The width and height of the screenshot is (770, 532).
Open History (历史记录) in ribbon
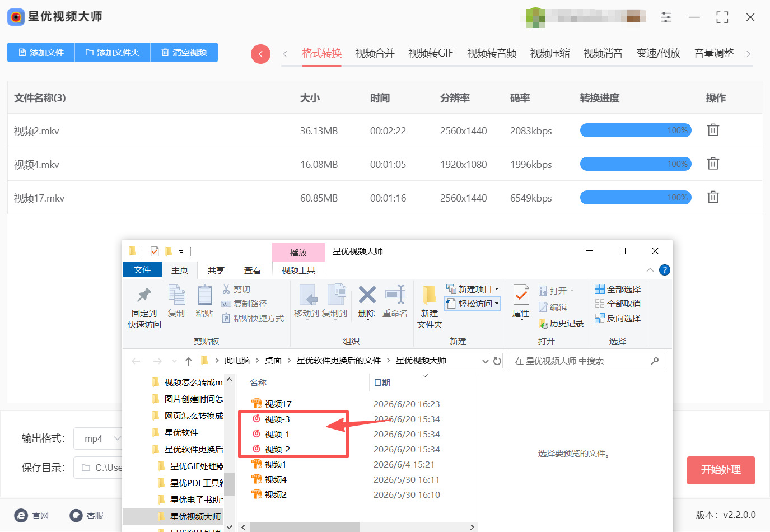(561, 323)
